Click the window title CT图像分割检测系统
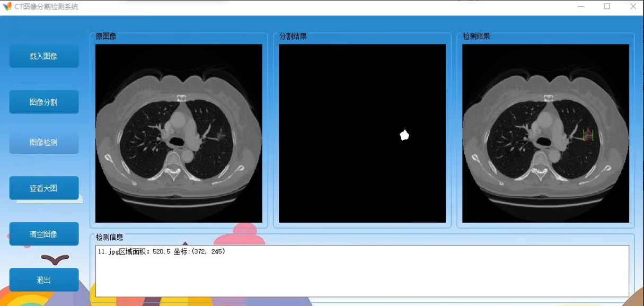Image resolution: width=644 pixels, height=306 pixels. [x=47, y=7]
